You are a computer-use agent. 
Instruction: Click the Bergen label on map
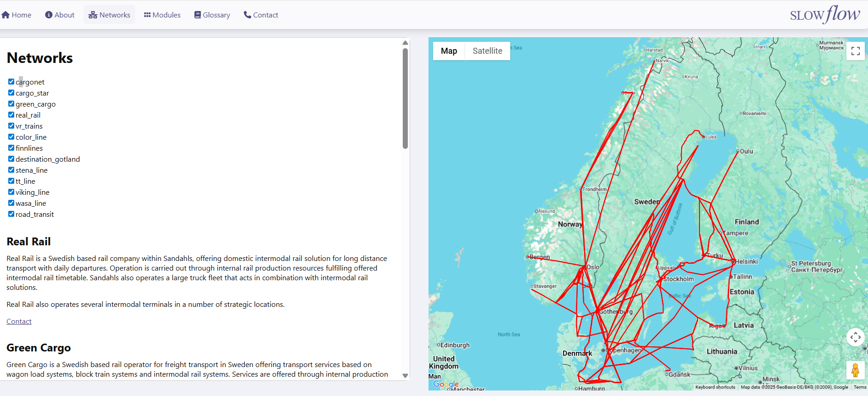539,257
